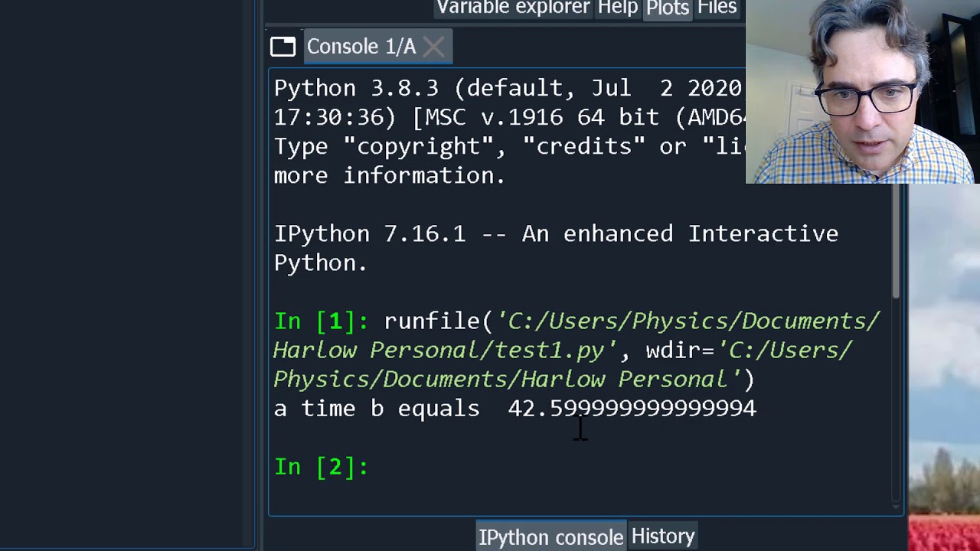Select the Console 1/A tab
Screen dimensions: 980x551
point(361,47)
